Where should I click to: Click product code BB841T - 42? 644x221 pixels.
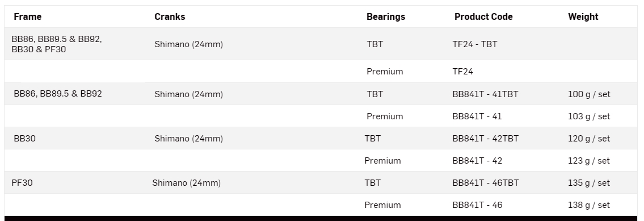pyautogui.click(x=477, y=161)
